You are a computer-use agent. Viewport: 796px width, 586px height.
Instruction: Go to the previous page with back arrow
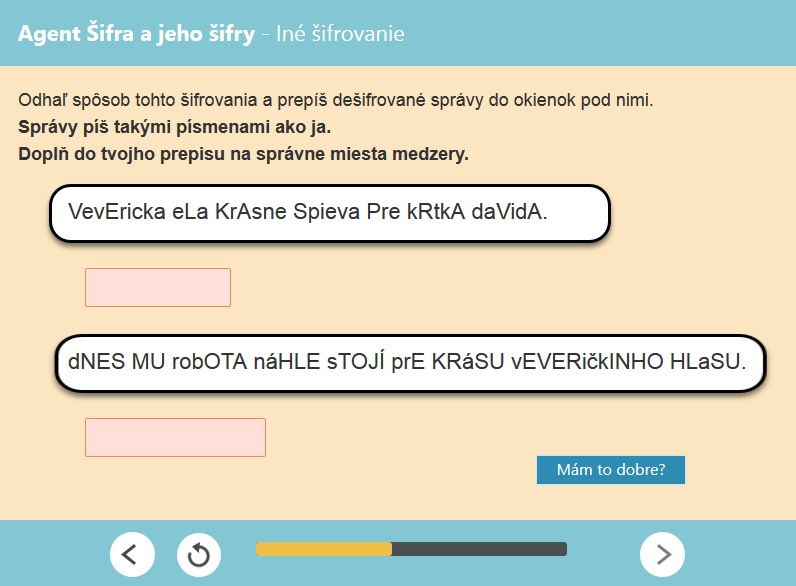tap(132, 554)
